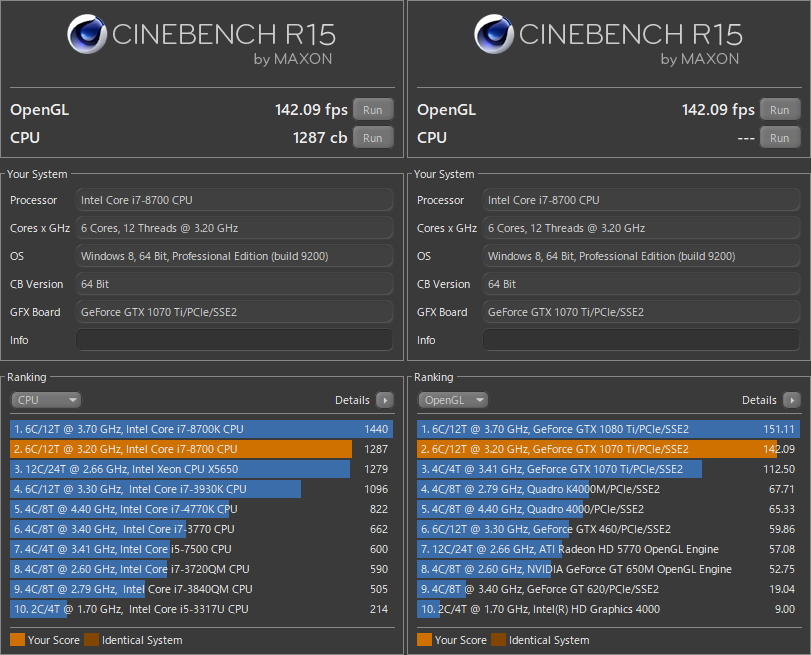
Task: Run the CPU test in left window
Action: point(373,138)
